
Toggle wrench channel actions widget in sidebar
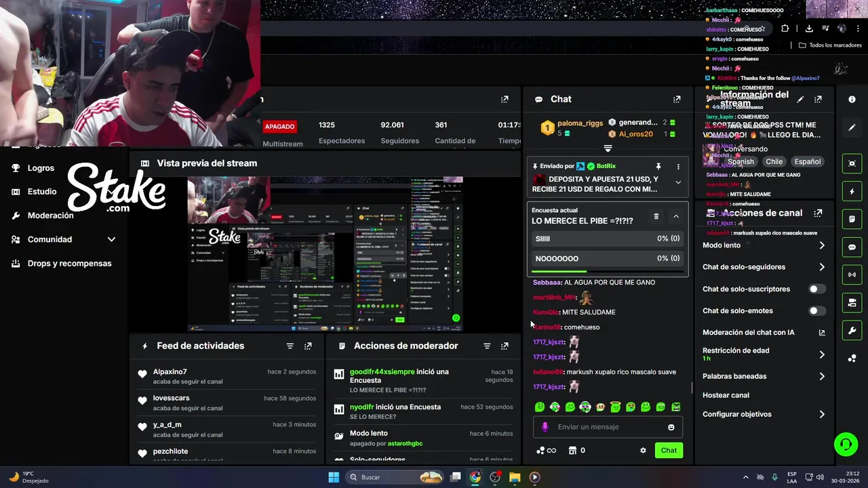pos(852,330)
